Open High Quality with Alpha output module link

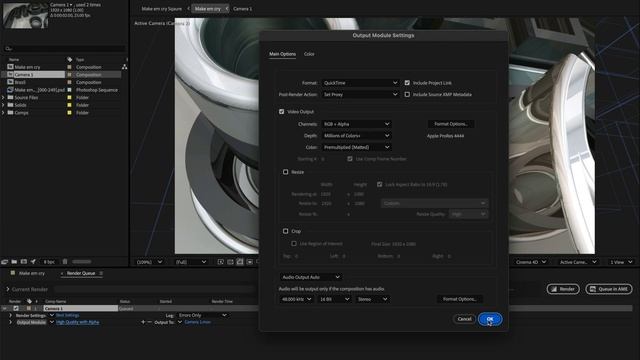tap(78, 322)
